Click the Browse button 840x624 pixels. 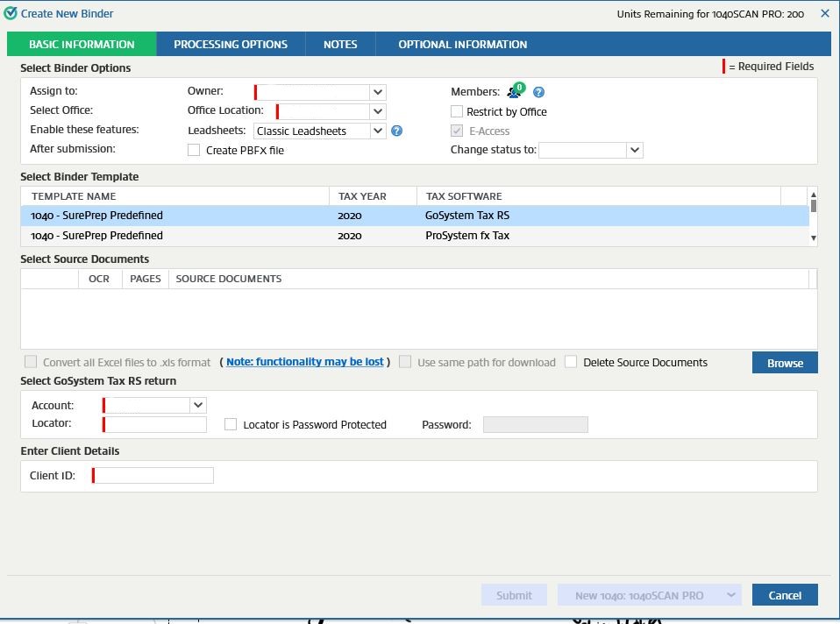(785, 363)
